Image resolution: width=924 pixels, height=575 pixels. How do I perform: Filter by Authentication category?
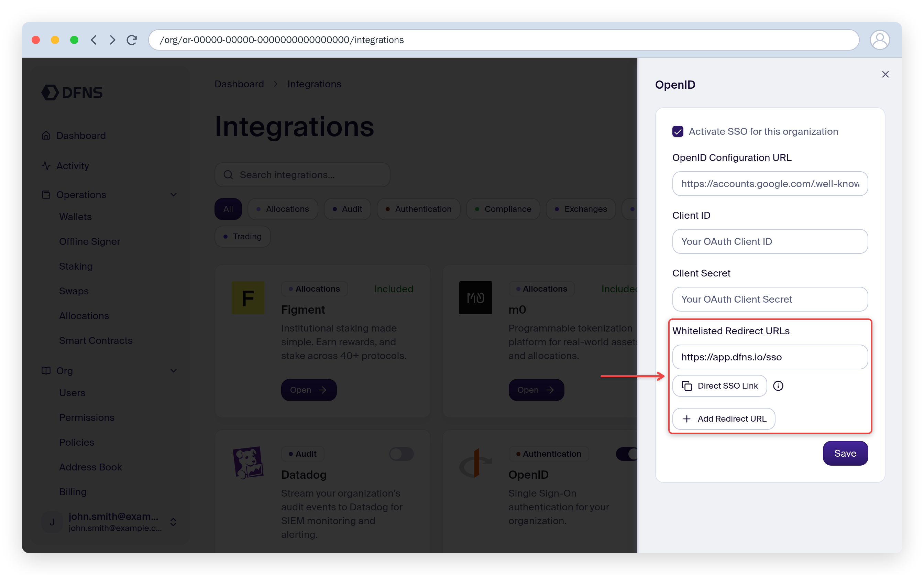[x=418, y=209]
